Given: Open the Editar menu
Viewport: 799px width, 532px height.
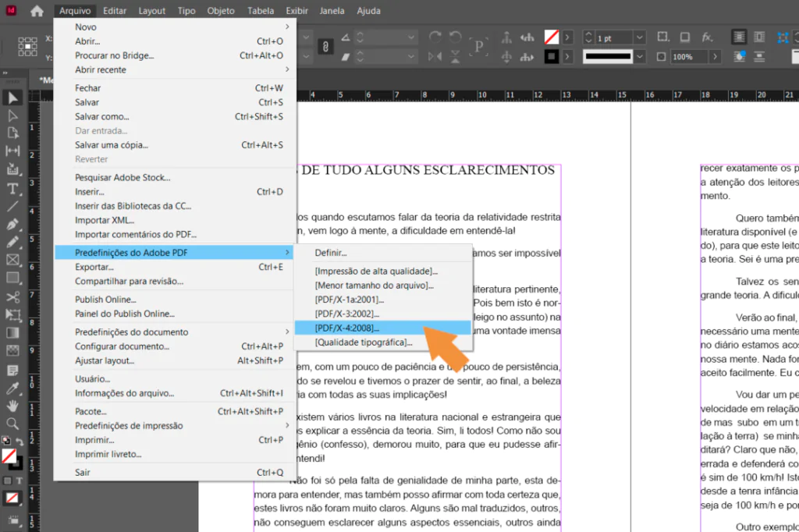Looking at the screenshot, I should pos(115,11).
